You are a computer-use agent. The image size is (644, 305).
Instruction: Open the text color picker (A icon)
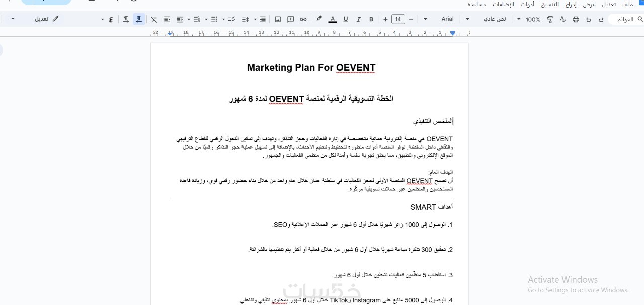pyautogui.click(x=333, y=19)
